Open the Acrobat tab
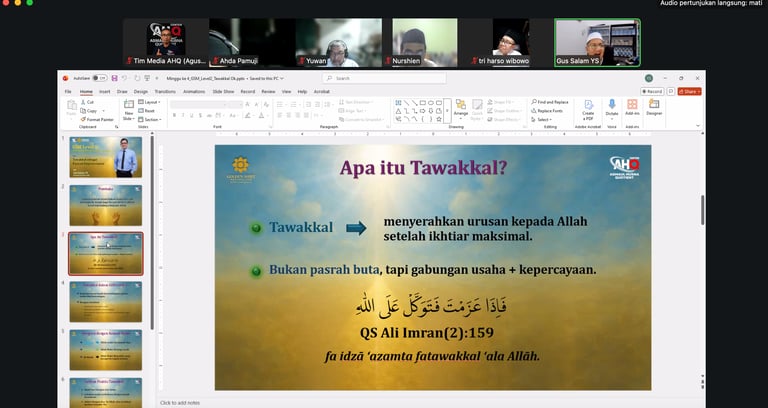 [x=322, y=92]
